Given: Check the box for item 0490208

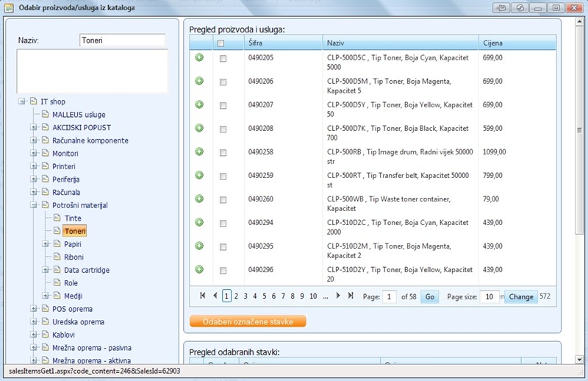Looking at the screenshot, I should [223, 129].
